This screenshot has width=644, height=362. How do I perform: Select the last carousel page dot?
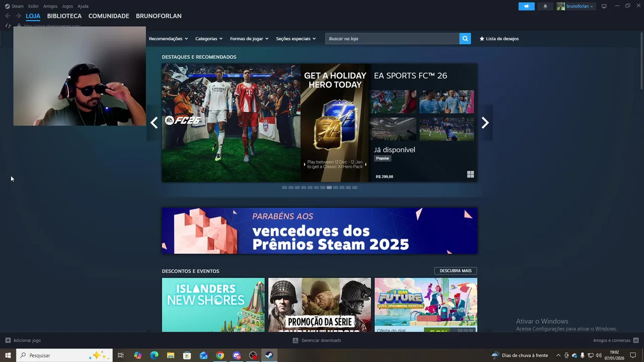(355, 188)
